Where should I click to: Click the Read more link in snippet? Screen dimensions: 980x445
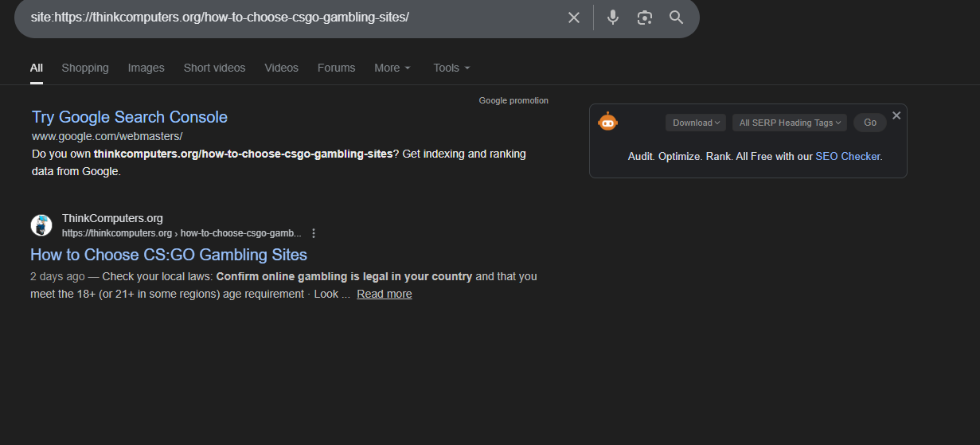pos(385,294)
